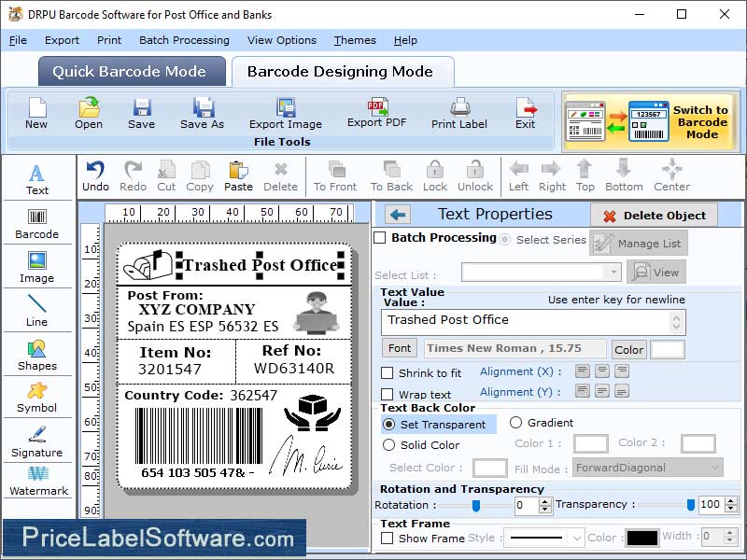
Task: Switch to Quick Barcode Mode tab
Action: (x=131, y=71)
